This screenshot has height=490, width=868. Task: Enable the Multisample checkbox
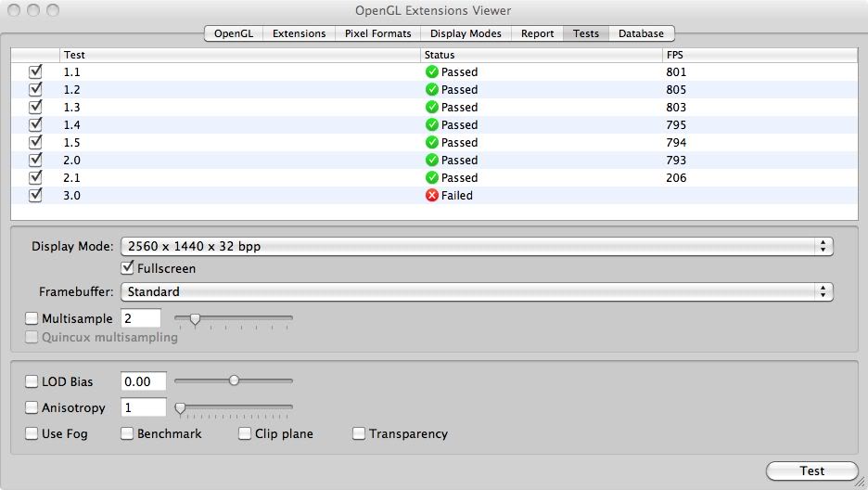(x=32, y=318)
